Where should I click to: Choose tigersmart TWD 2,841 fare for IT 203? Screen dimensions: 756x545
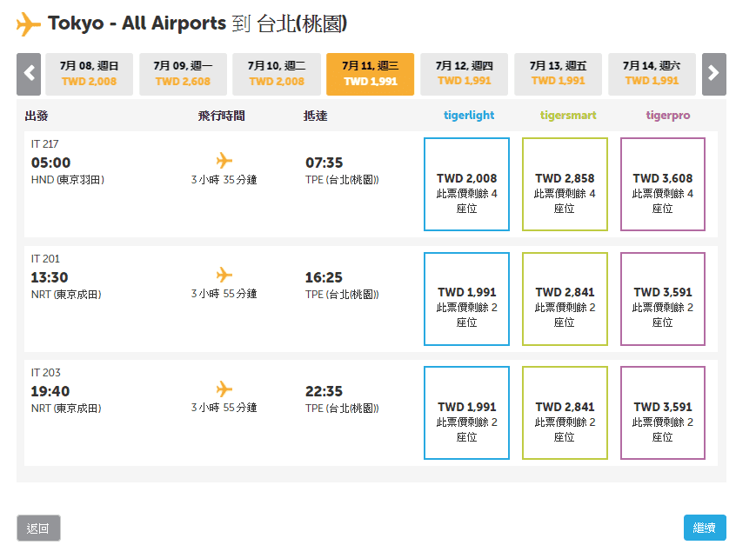click(x=565, y=413)
